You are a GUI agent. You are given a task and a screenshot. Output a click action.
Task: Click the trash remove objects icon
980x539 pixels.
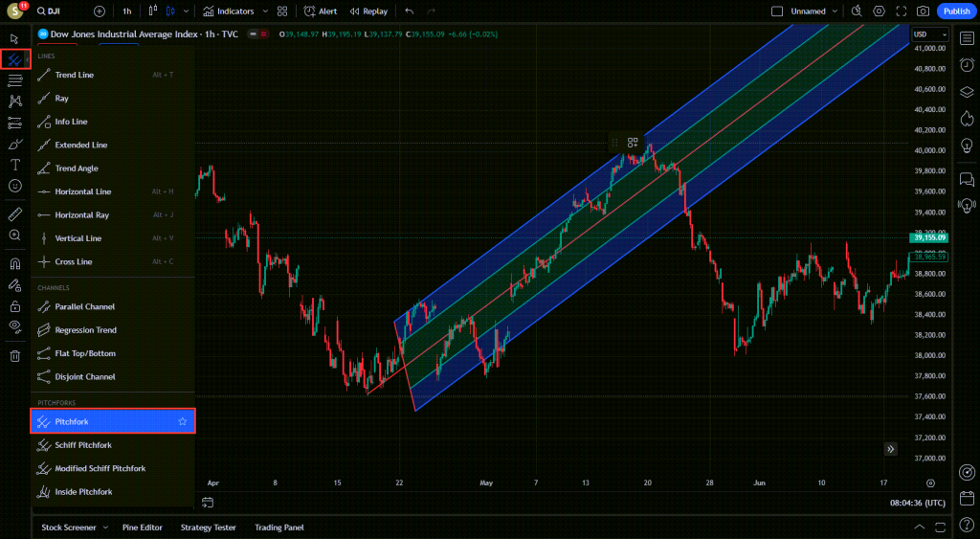coord(14,356)
